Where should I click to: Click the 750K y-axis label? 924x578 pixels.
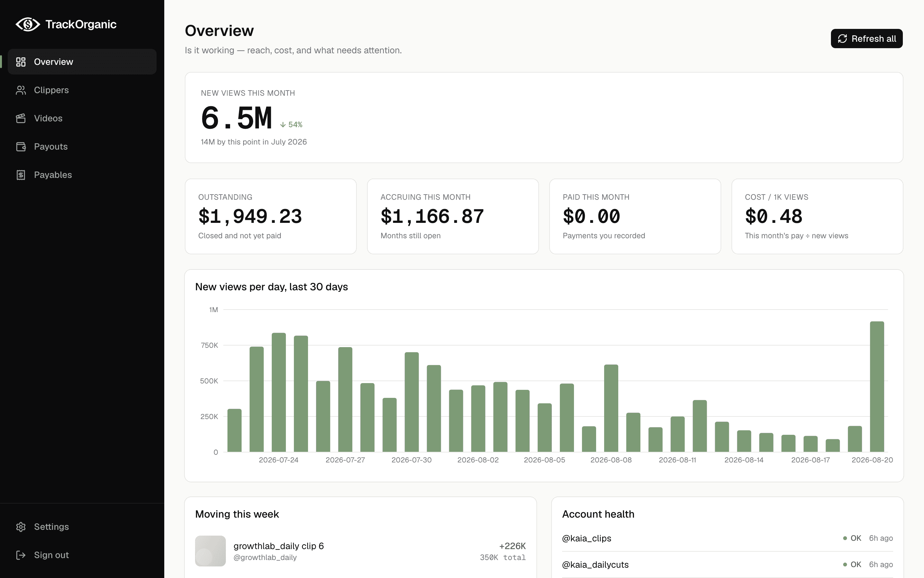tap(209, 345)
